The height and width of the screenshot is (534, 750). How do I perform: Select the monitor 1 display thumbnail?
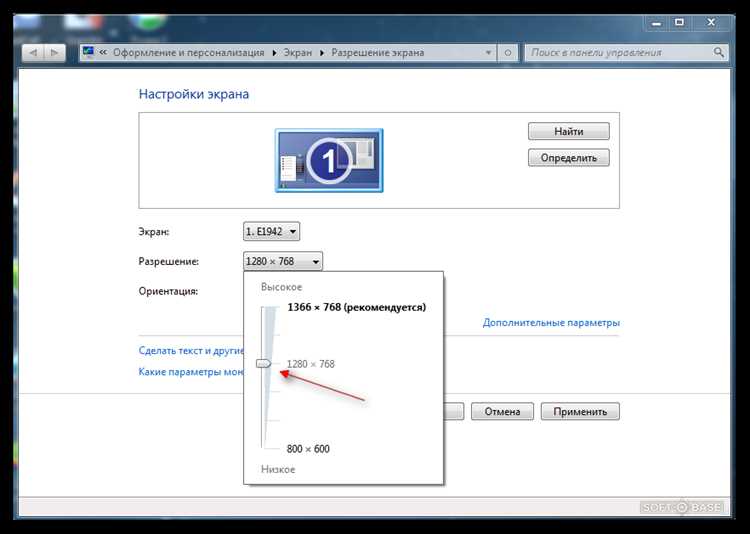329,160
